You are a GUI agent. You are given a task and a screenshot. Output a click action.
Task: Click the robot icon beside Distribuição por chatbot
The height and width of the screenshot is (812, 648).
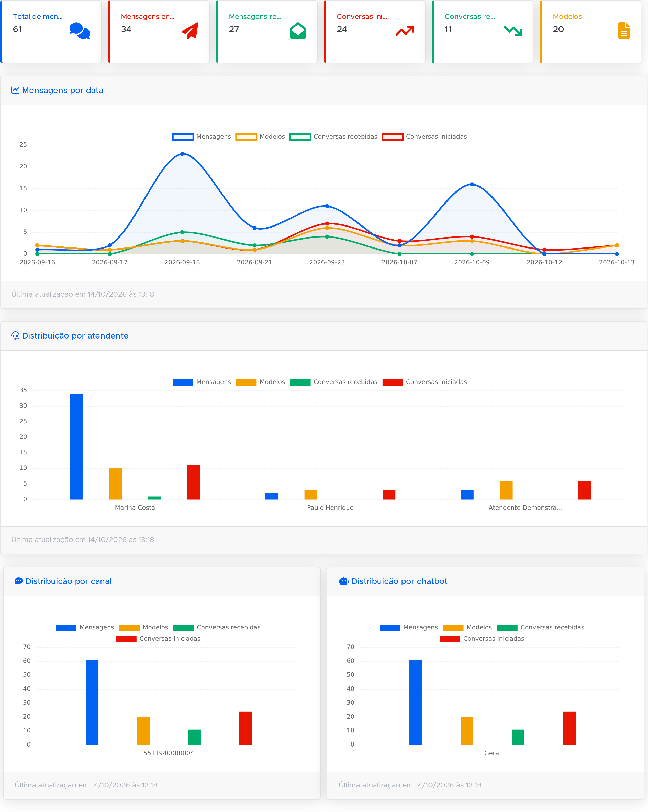pyautogui.click(x=344, y=581)
